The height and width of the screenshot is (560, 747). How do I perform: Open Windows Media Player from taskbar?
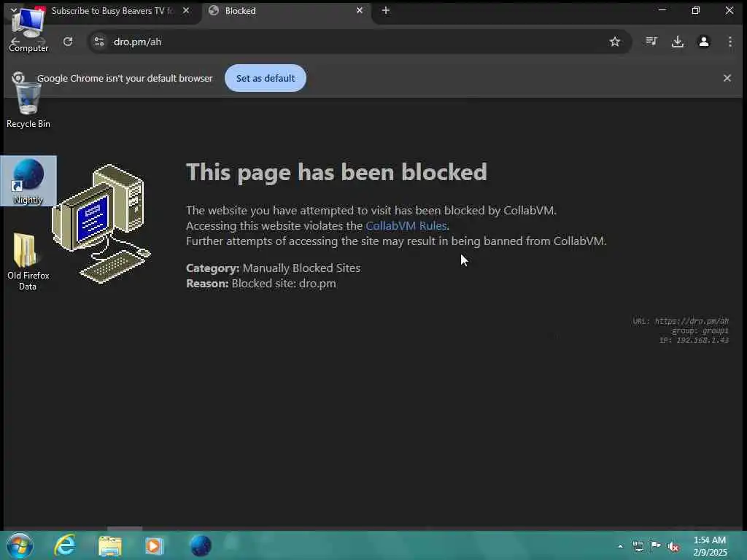tap(154, 545)
